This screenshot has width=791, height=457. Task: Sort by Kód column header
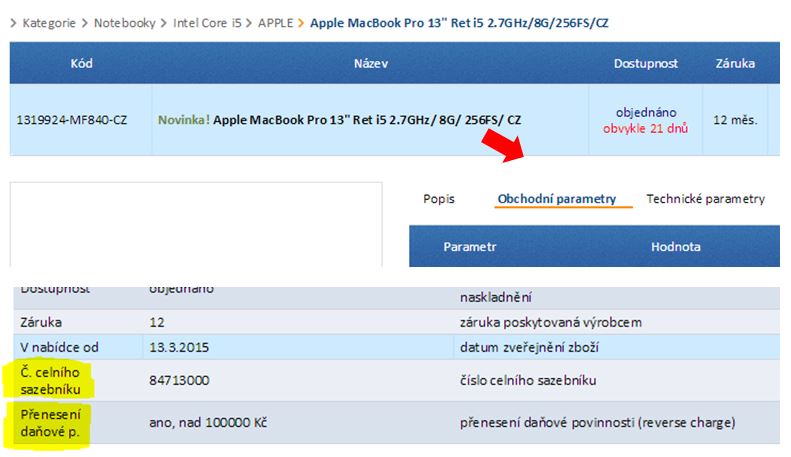[x=81, y=64]
